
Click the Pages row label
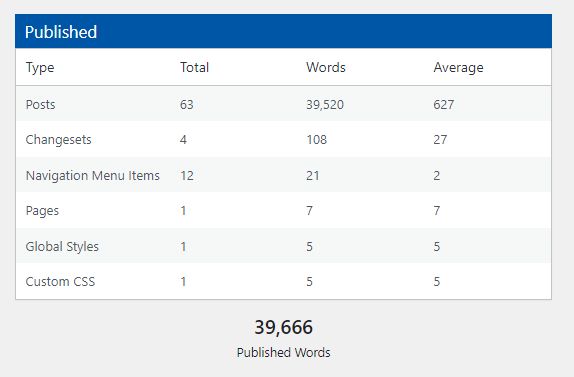tap(42, 211)
